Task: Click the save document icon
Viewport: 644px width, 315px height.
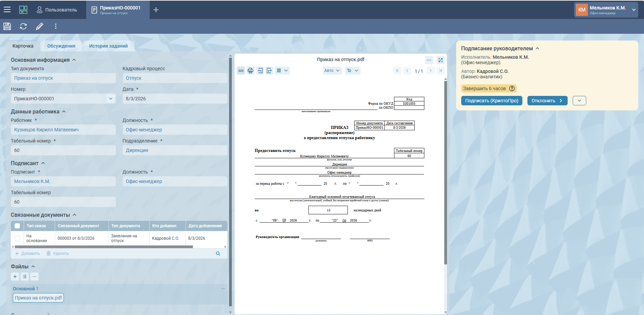Action: [7, 26]
